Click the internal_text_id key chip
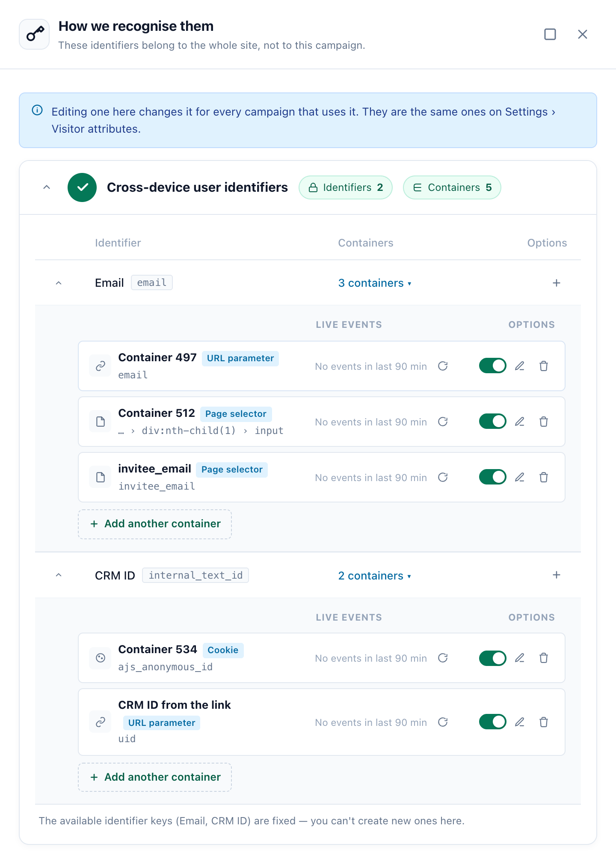 tap(195, 575)
